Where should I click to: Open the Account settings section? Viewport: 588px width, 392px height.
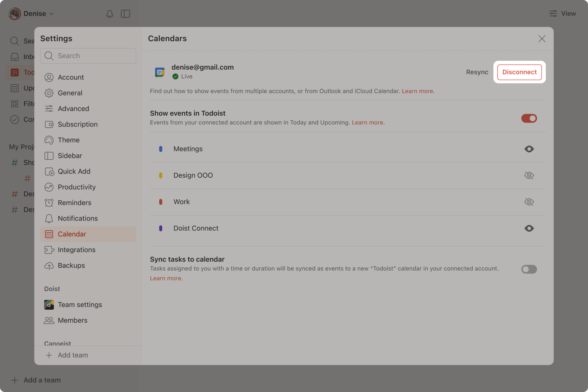[x=71, y=77]
